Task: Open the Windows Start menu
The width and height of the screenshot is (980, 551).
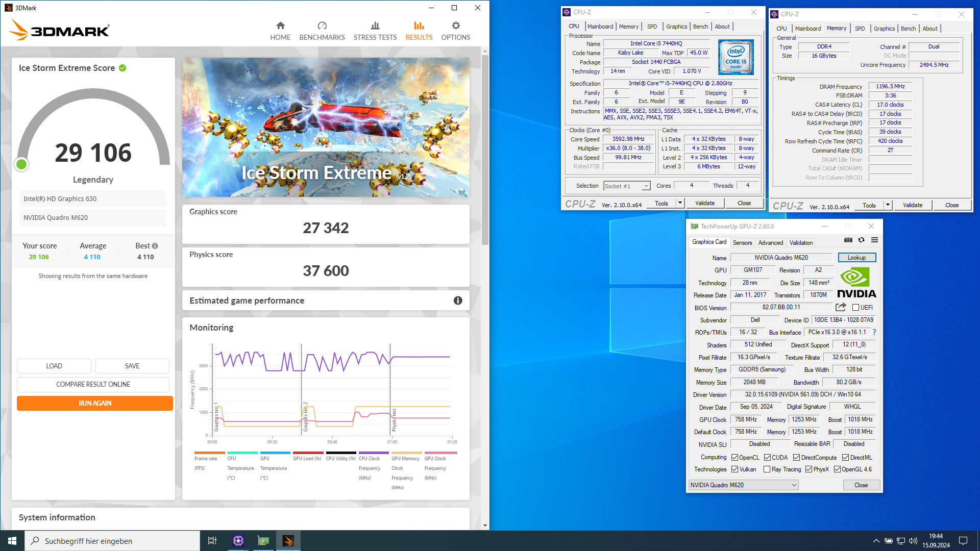Action: click(x=12, y=541)
